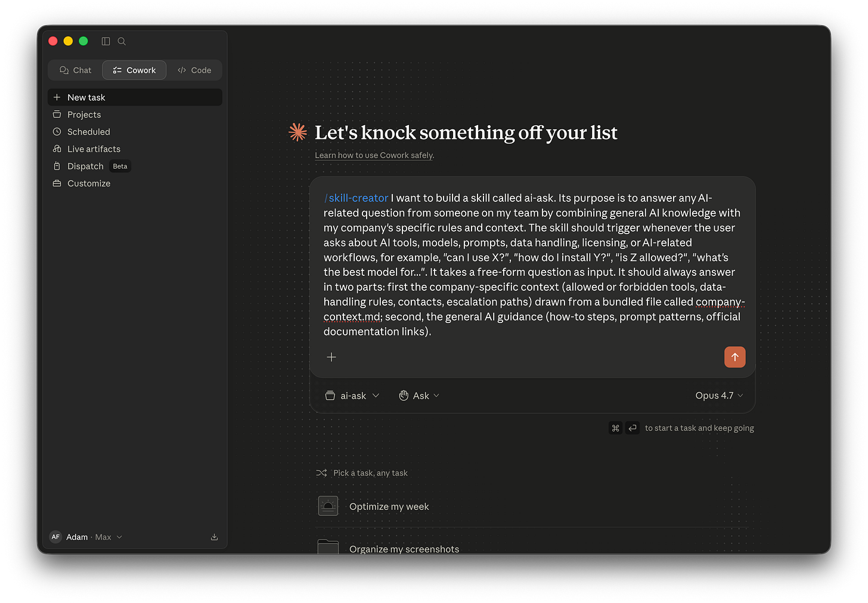Image resolution: width=868 pixels, height=603 pixels.
Task: Switch to the Cowork tab
Action: point(134,70)
